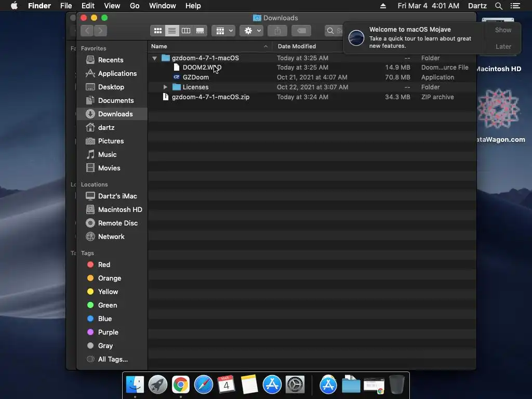Click Later on the Mojave notification
The width and height of the screenshot is (532, 399).
503,47
